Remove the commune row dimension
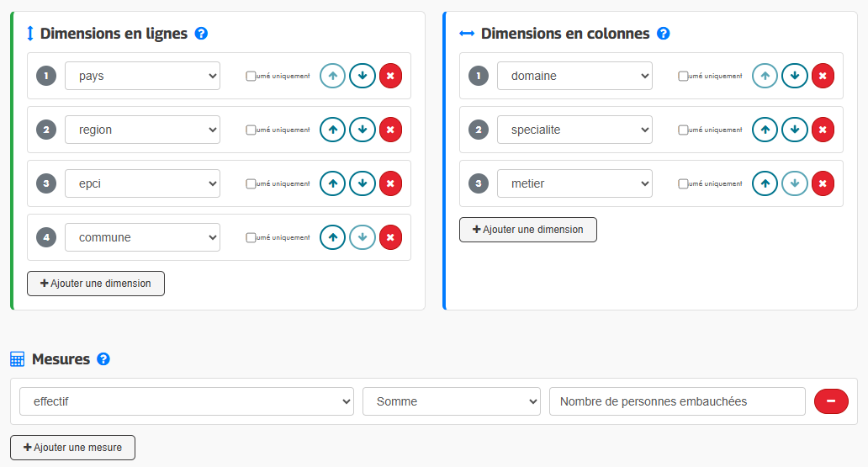 pos(390,237)
